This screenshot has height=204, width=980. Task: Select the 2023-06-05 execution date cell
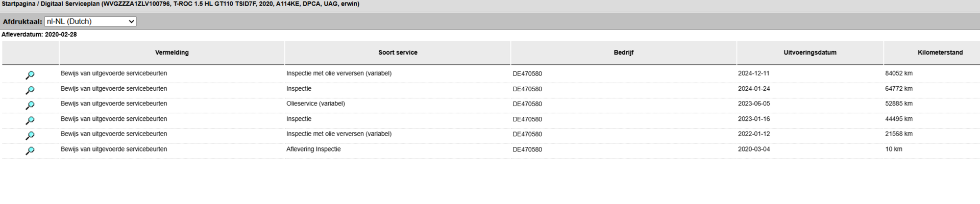754,104
